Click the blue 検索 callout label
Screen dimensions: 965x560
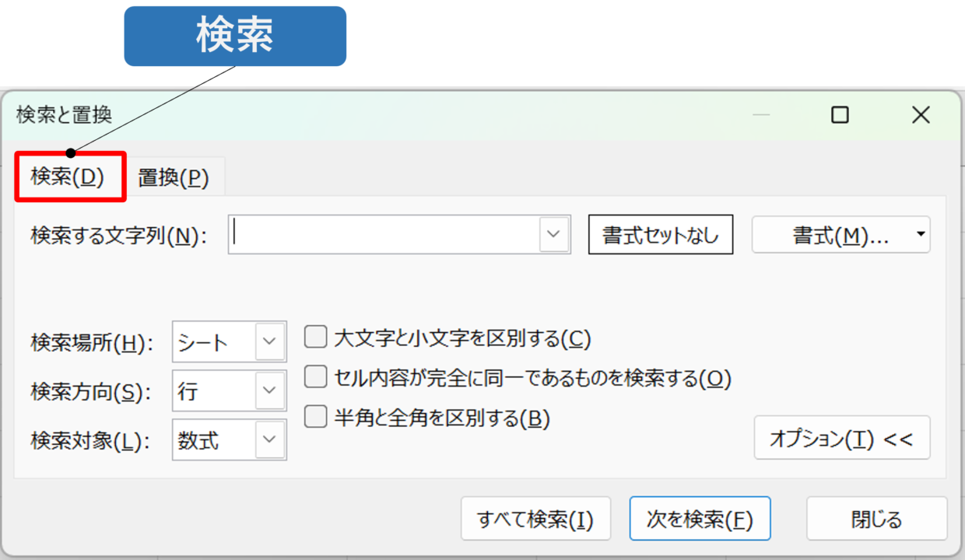(x=235, y=37)
